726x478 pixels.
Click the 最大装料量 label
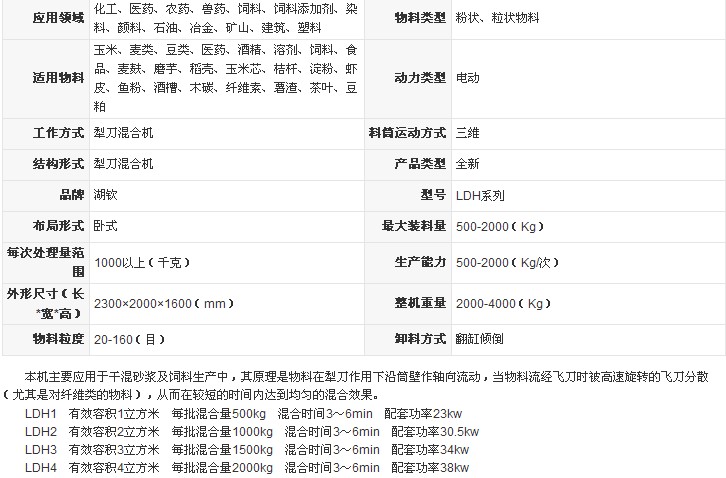pos(414,226)
